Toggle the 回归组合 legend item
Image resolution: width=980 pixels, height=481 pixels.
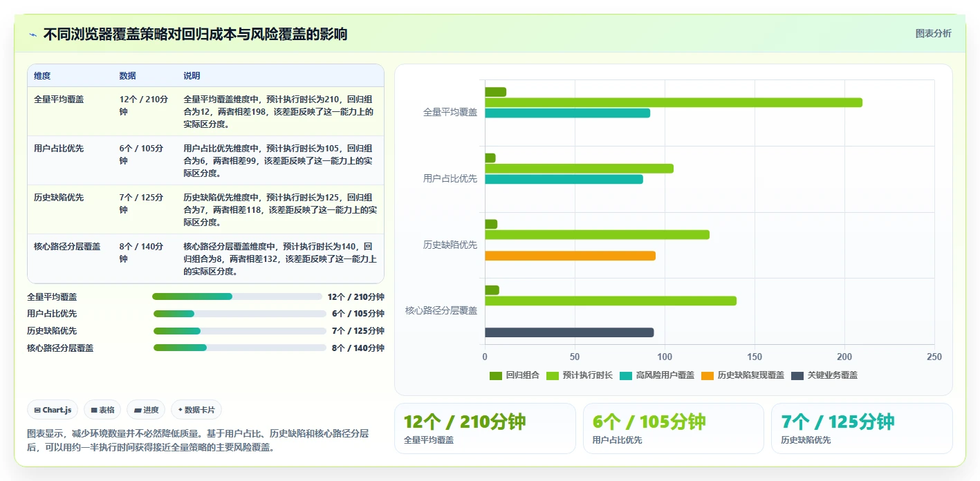click(x=514, y=375)
